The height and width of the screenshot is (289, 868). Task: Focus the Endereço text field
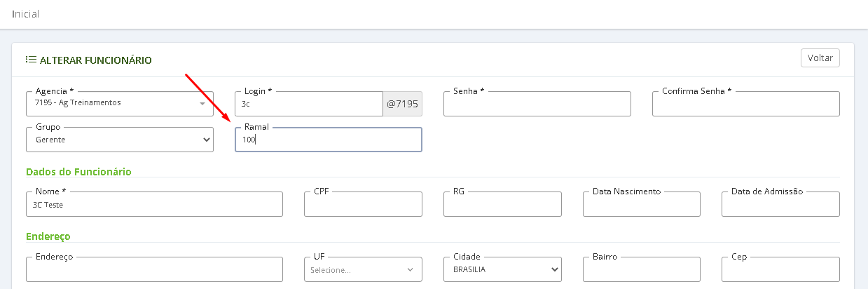click(x=154, y=269)
